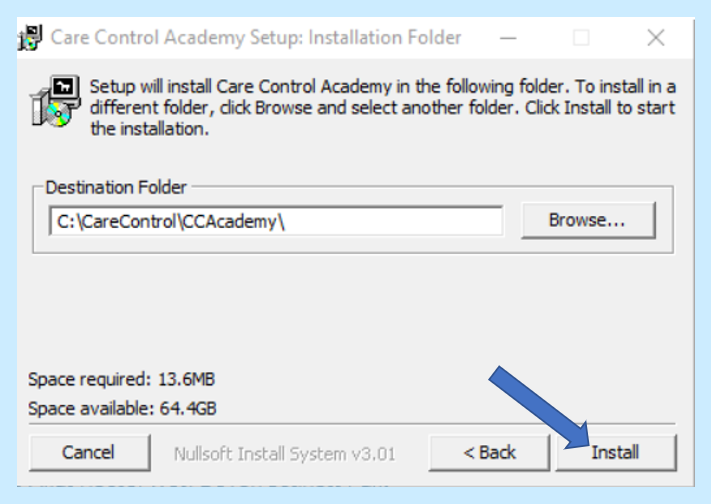Click the "Space required: 13.6MB" text

click(x=121, y=380)
